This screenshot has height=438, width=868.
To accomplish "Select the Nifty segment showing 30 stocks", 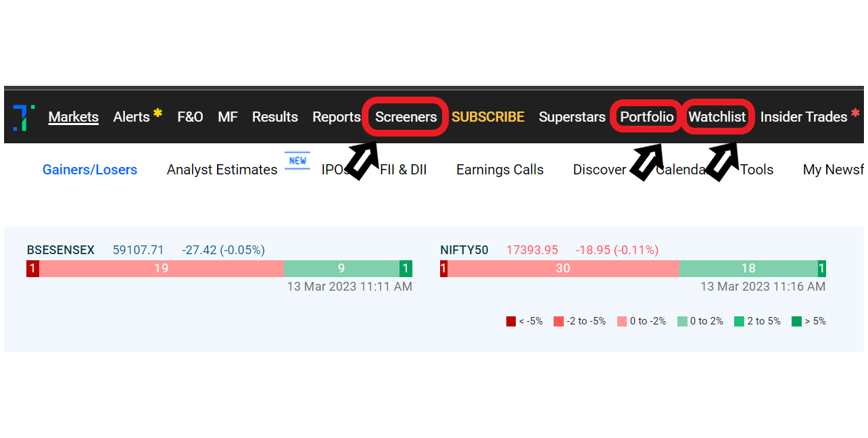I will 563,268.
